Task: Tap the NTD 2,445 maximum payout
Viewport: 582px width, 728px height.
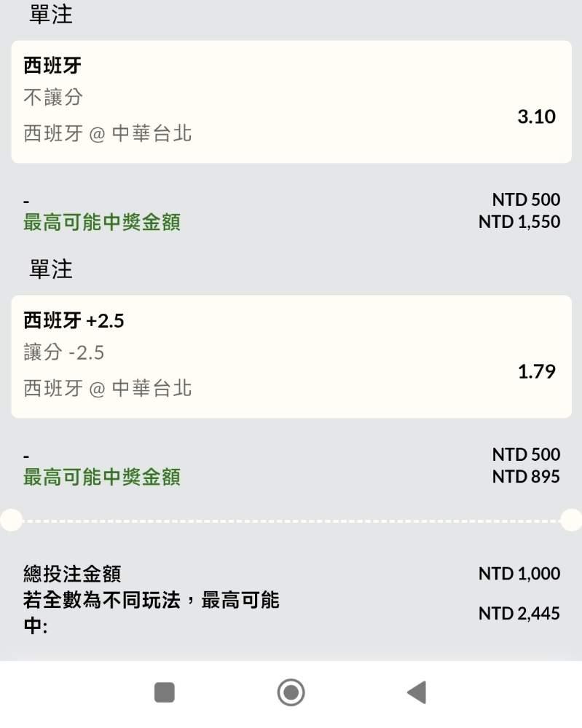Action: click(x=519, y=614)
